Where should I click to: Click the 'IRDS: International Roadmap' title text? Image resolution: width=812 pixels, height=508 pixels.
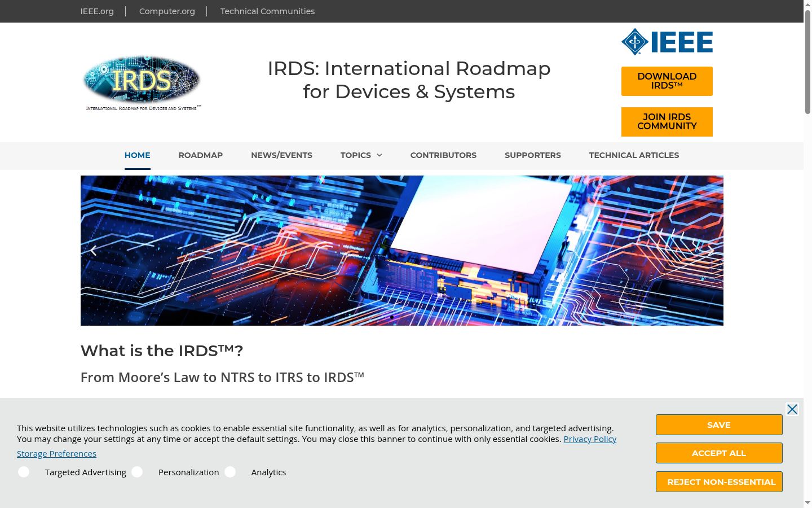tap(409, 80)
